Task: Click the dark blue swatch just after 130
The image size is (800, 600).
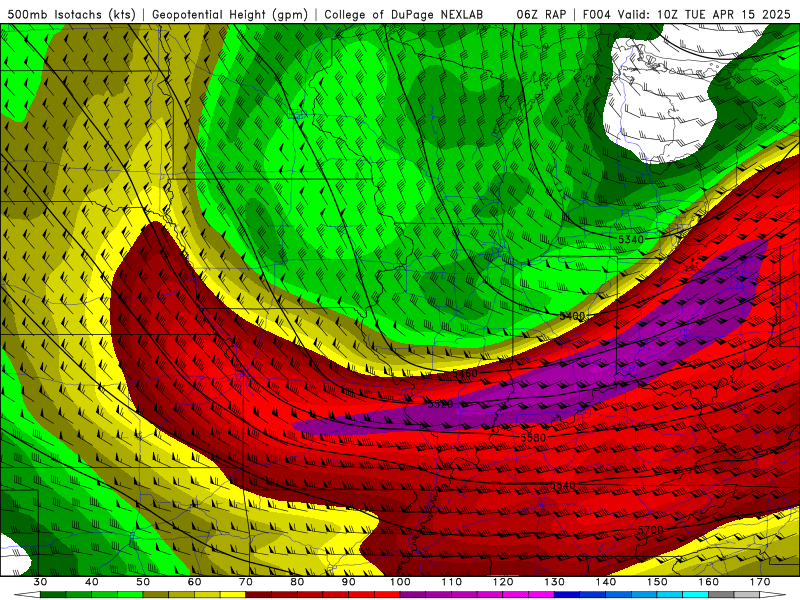Action: pyautogui.click(x=567, y=595)
